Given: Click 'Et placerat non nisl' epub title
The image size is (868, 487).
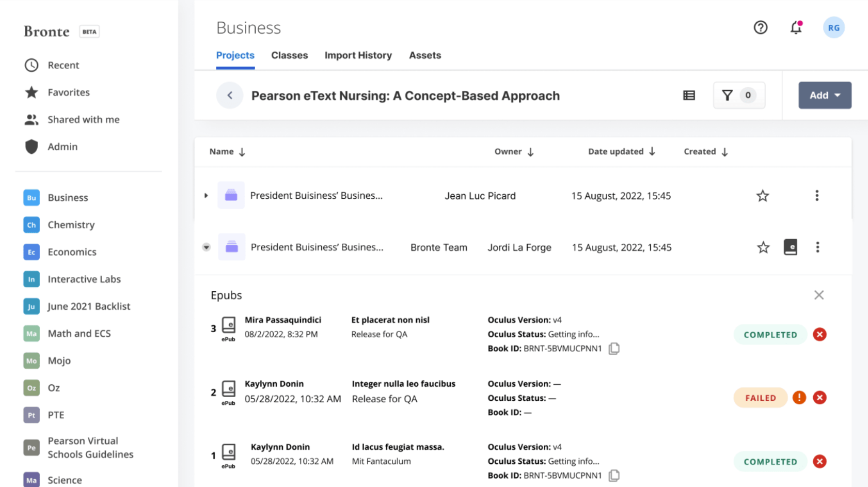Looking at the screenshot, I should pos(390,320).
